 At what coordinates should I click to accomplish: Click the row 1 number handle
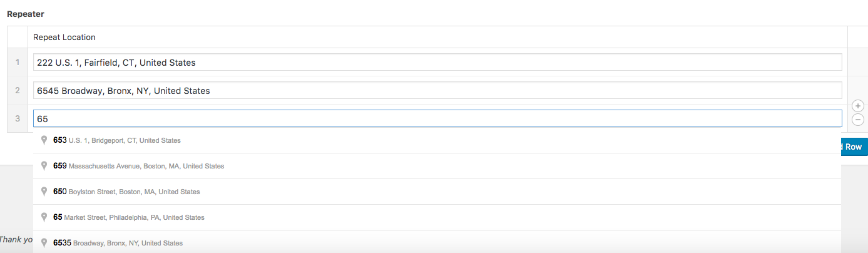click(x=18, y=63)
